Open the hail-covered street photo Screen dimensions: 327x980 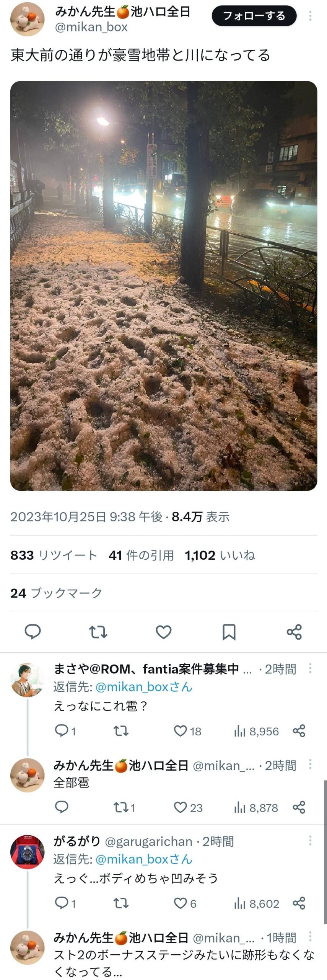point(163,286)
